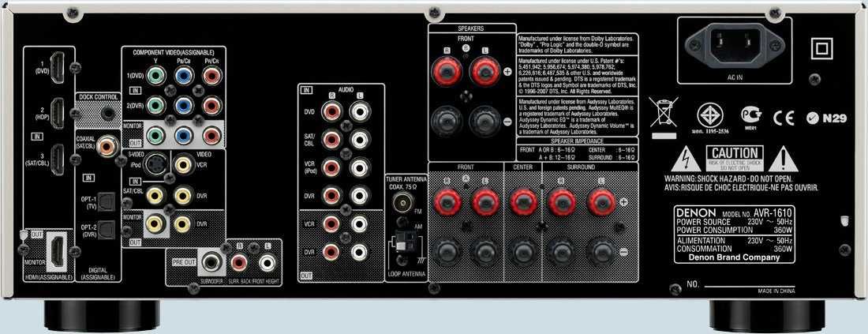Select the SAT/CBL audio input left jack
This screenshot has width=868, height=334.
[x=360, y=139]
